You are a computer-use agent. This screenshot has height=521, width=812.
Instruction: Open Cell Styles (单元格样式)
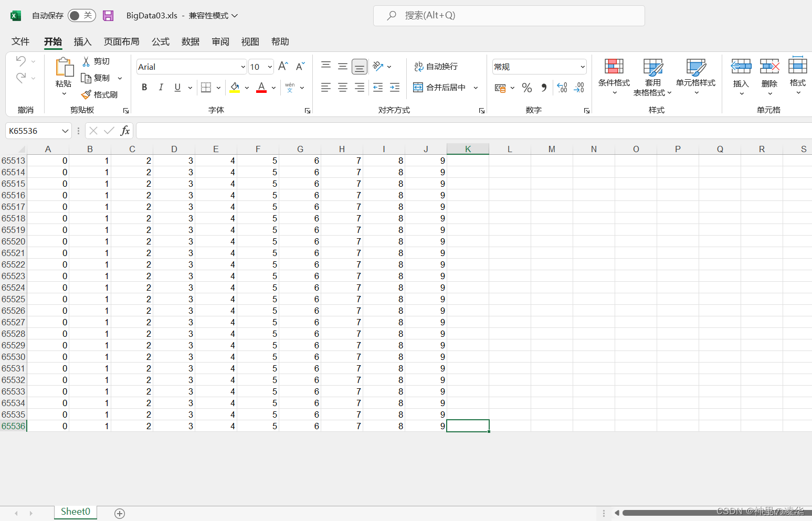tap(696, 77)
